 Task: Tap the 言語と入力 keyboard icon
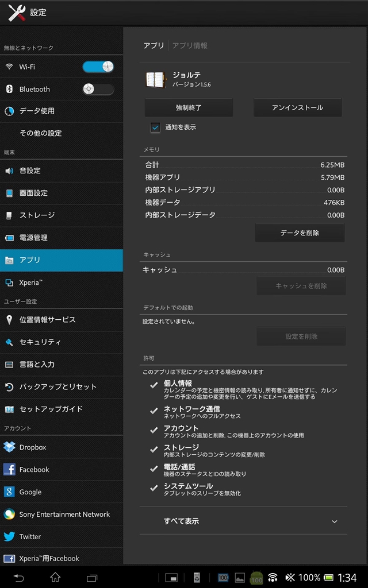[x=9, y=365]
